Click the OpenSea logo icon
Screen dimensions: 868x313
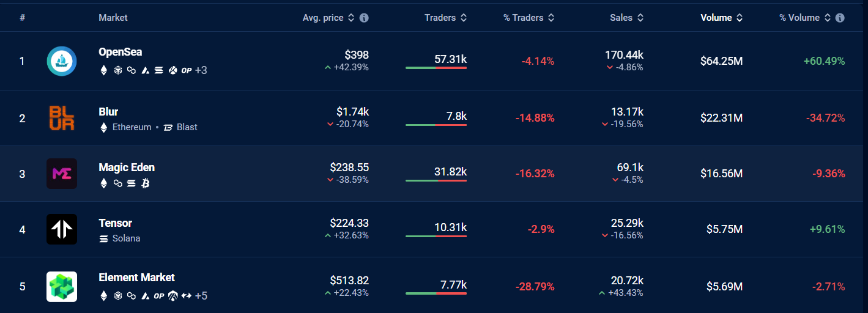[61, 61]
